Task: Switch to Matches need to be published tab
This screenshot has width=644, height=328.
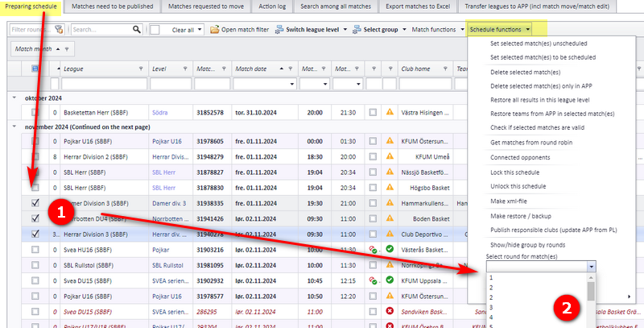Action: [x=112, y=6]
